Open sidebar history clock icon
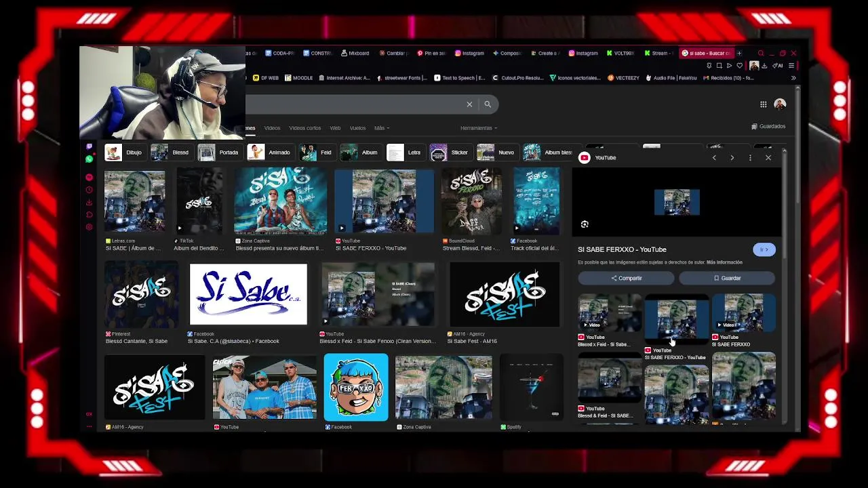 89,190
